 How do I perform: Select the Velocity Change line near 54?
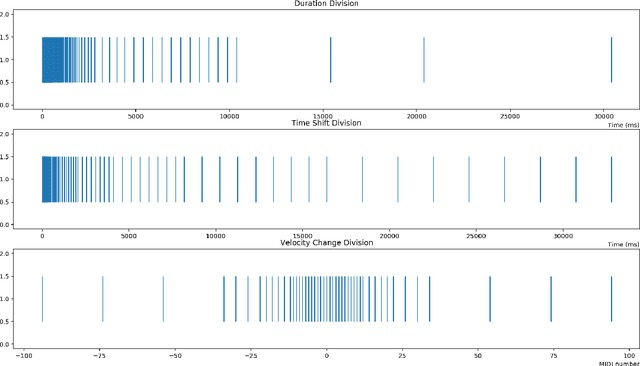pos(490,299)
